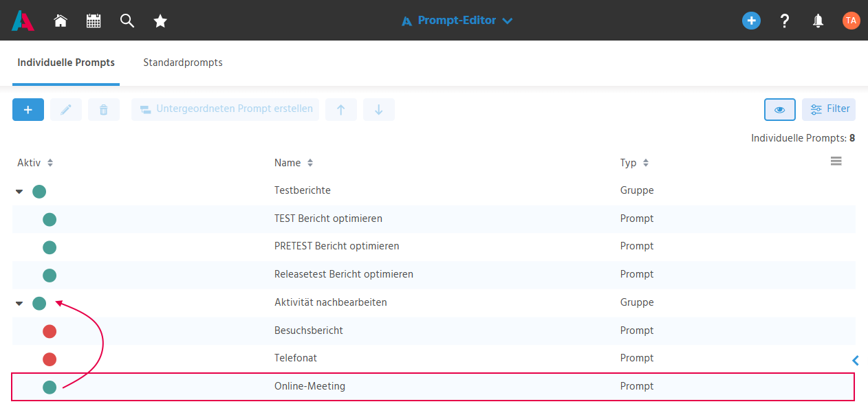Collapse the Testberichte group
The image size is (868, 415).
[19, 191]
